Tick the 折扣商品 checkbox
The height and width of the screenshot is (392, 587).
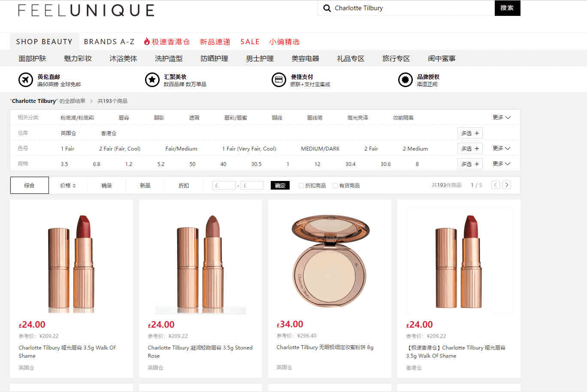301,186
